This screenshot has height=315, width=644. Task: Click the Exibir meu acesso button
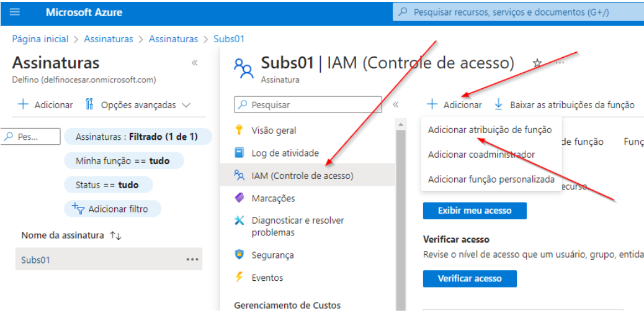pos(475,211)
